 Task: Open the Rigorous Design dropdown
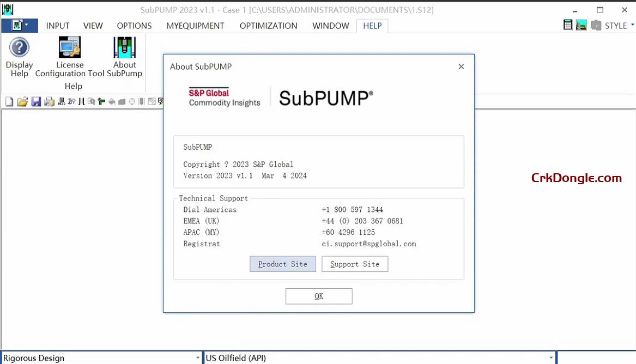click(197, 357)
